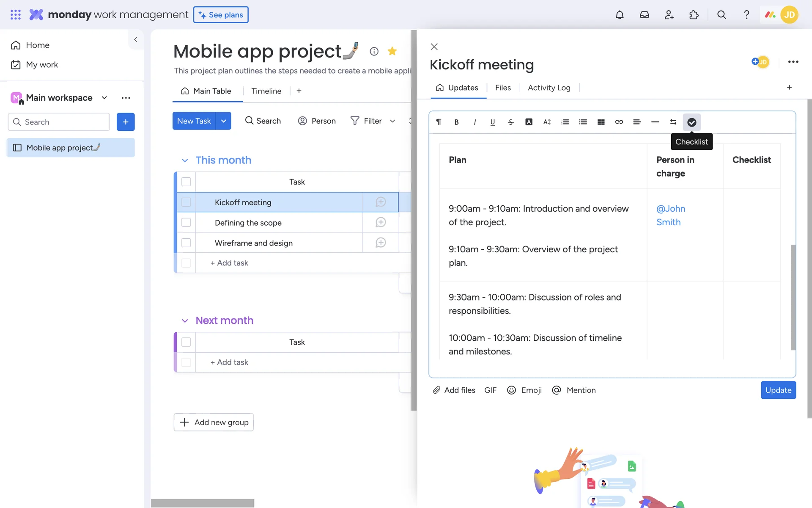
Task: Tick the Wireframe and design checkbox
Action: point(186,243)
